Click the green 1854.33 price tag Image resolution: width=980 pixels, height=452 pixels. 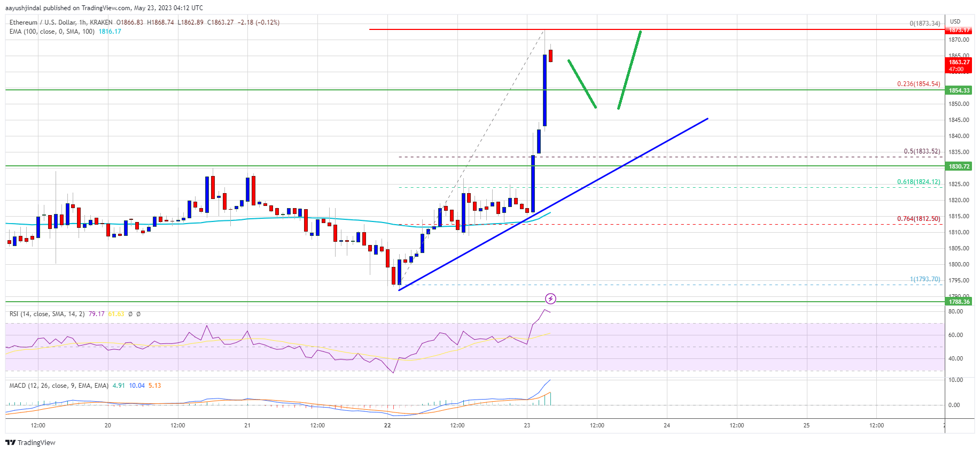(x=959, y=90)
